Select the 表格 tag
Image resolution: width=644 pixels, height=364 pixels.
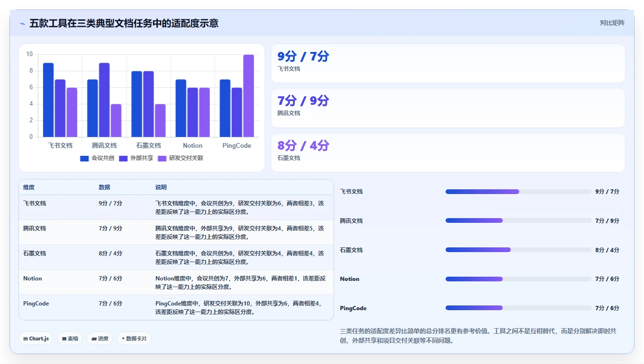70,339
